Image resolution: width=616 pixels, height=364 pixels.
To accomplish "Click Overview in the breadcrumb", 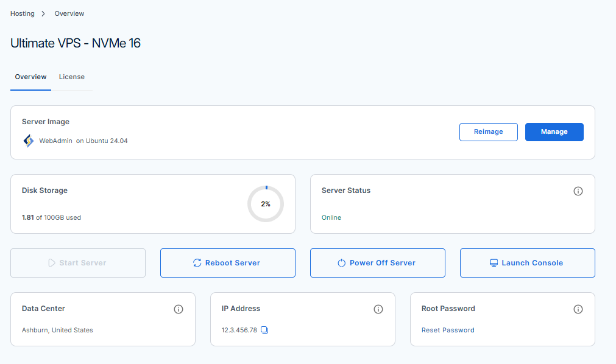I will [x=69, y=13].
